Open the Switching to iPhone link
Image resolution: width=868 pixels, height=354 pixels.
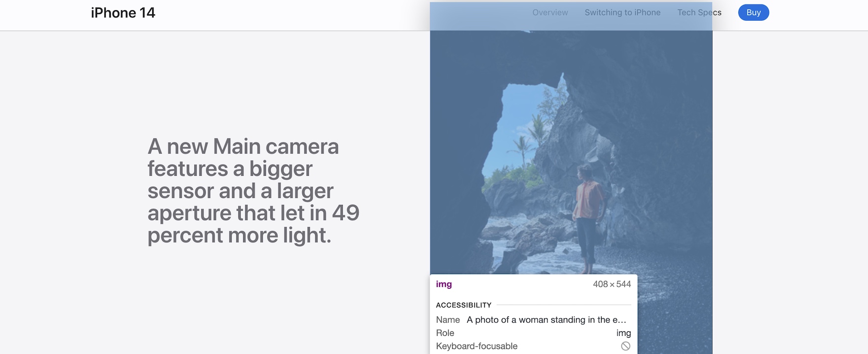[x=622, y=13]
